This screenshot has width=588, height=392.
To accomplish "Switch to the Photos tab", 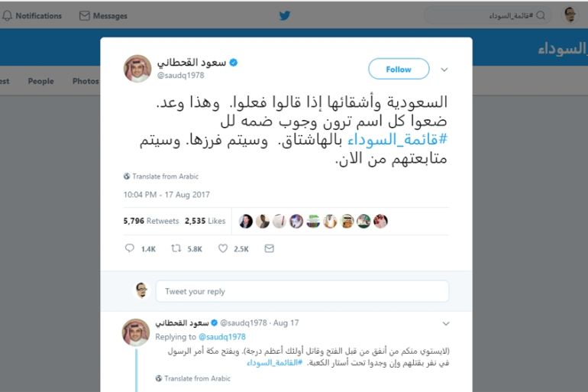I will click(86, 81).
